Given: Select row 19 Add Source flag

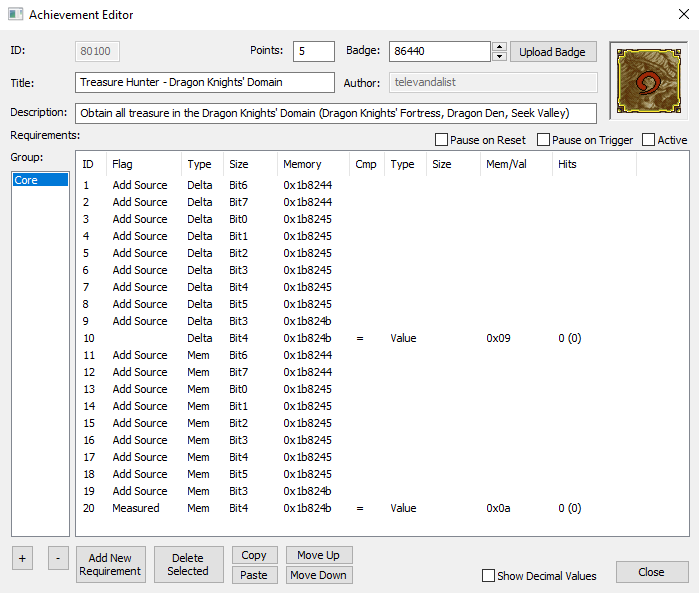Looking at the screenshot, I should coord(140,491).
